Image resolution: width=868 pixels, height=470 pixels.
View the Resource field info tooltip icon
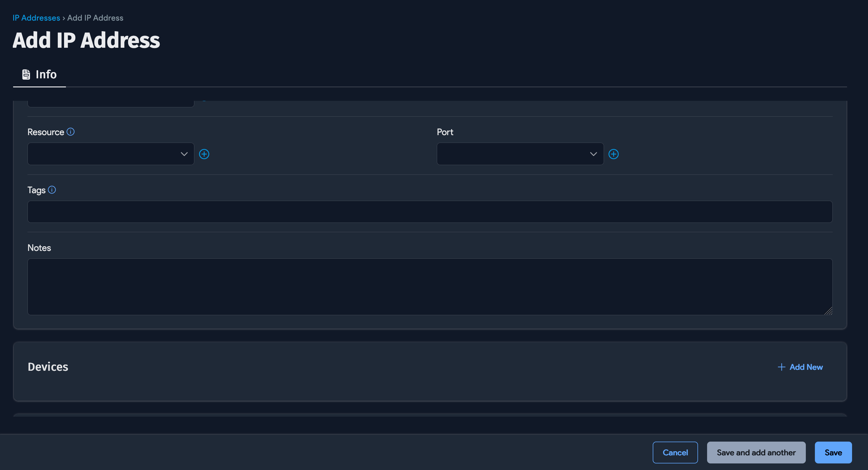tap(70, 132)
